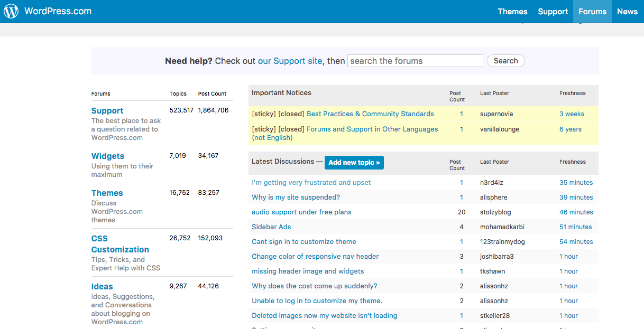The height and width of the screenshot is (329, 644).
Task: Select last poster name supernovia
Action: 496,114
